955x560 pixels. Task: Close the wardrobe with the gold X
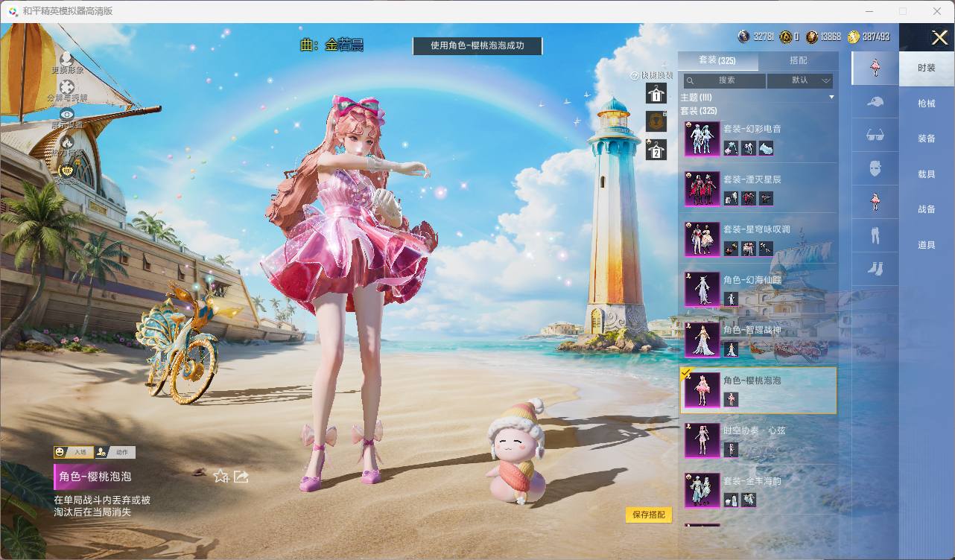point(939,37)
